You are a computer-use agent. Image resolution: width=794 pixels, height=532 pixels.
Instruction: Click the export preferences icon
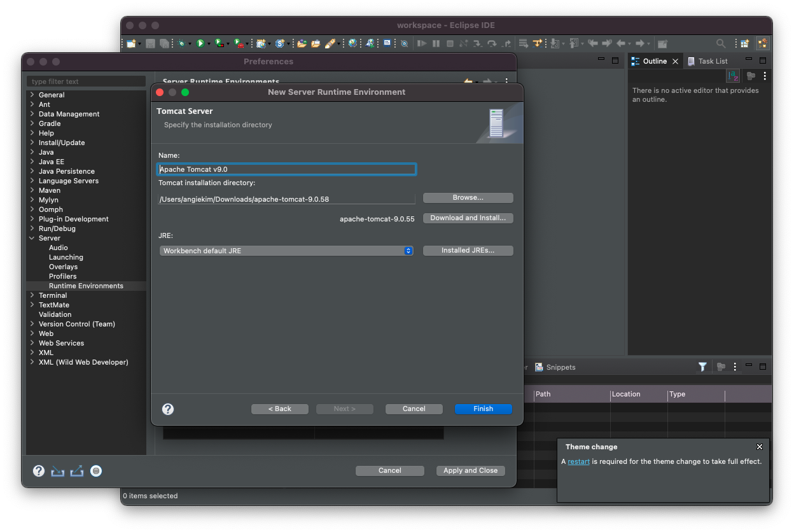(x=77, y=471)
